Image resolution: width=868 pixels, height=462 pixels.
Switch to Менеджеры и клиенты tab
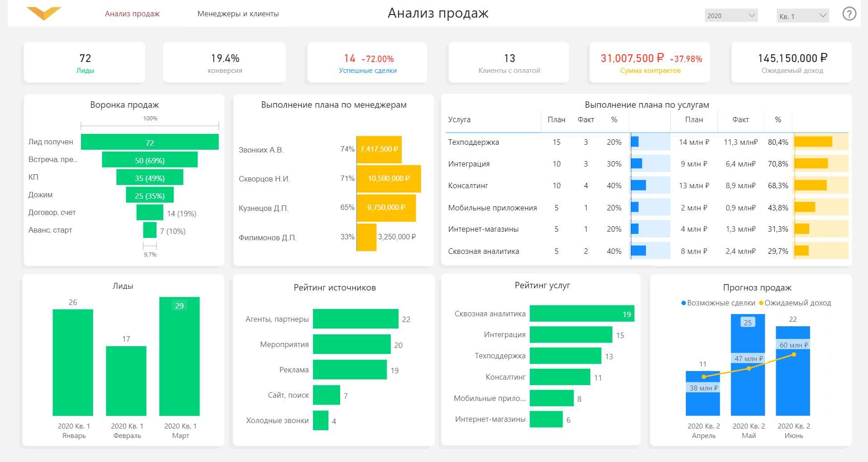[238, 14]
